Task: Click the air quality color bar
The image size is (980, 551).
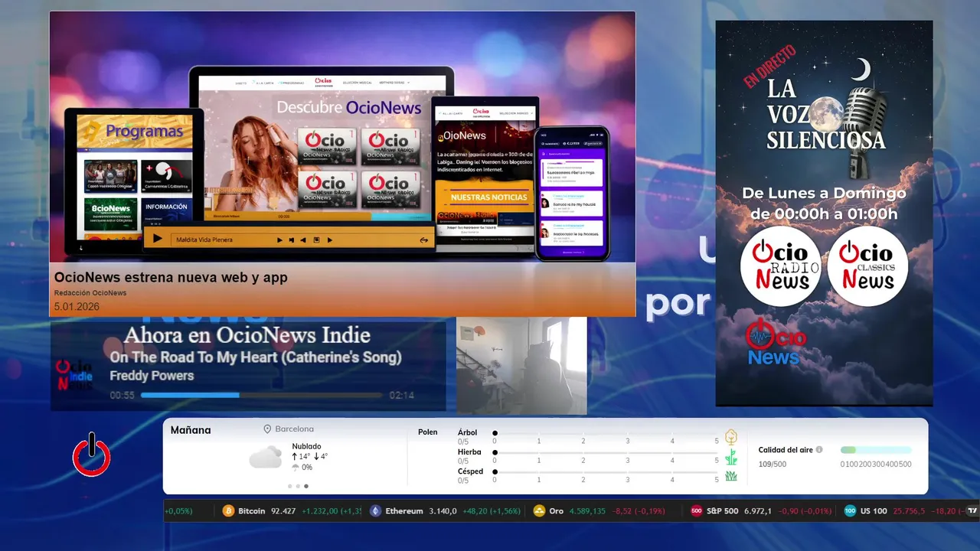Action: point(876,450)
